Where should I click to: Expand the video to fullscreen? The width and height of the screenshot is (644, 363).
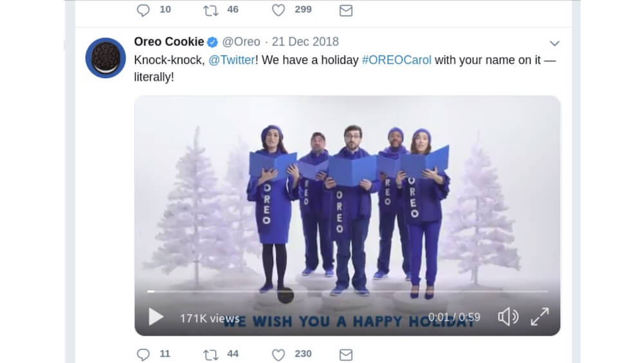tap(539, 317)
